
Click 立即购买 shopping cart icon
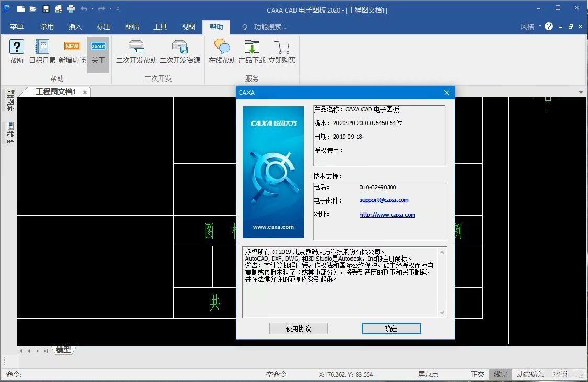click(282, 52)
